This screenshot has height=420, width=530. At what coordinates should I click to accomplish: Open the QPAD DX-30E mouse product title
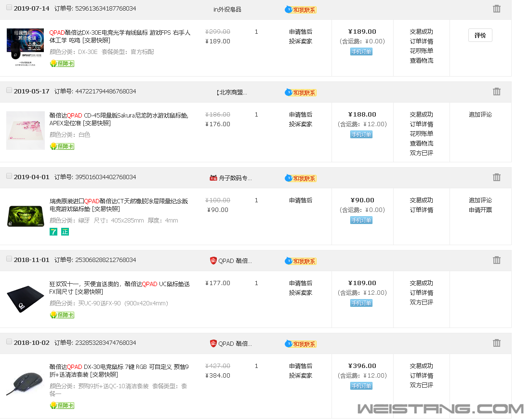coord(119,37)
